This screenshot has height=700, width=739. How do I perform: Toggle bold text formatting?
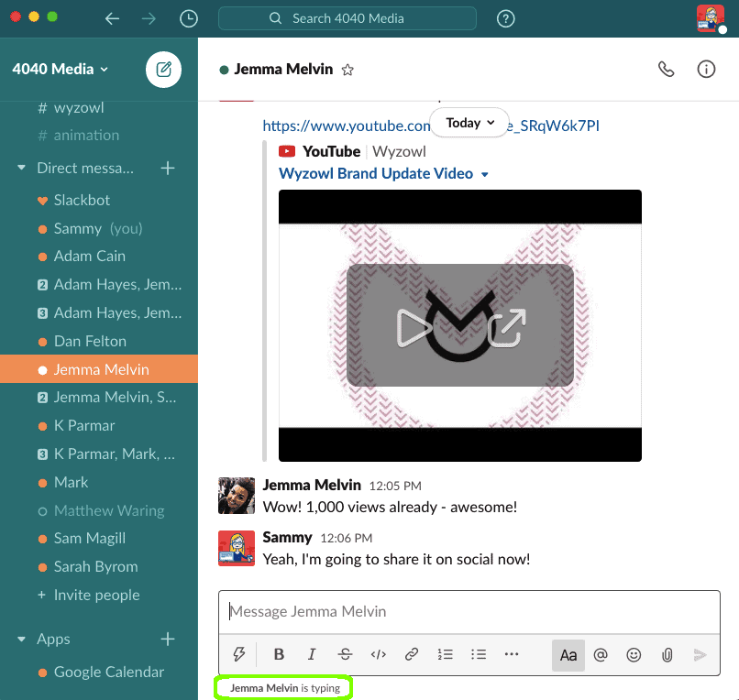(x=279, y=654)
